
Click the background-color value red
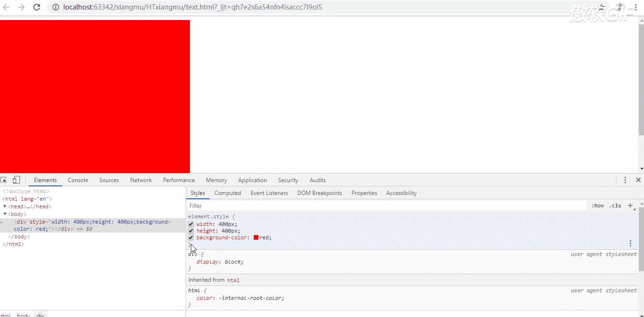[265, 237]
